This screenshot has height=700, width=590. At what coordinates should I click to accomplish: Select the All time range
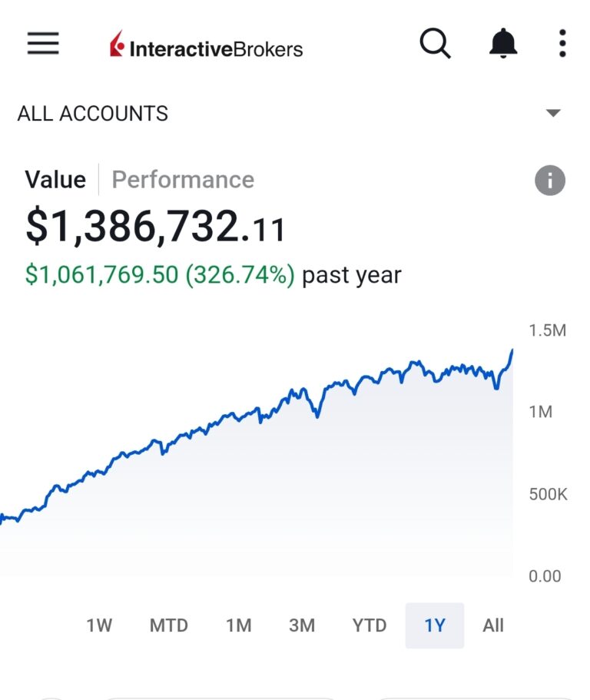click(493, 625)
